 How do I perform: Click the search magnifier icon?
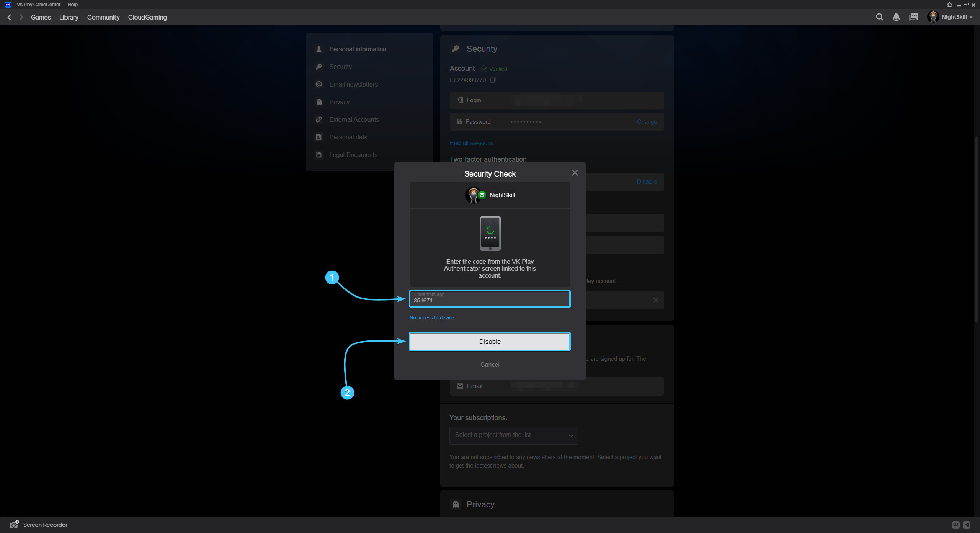879,17
